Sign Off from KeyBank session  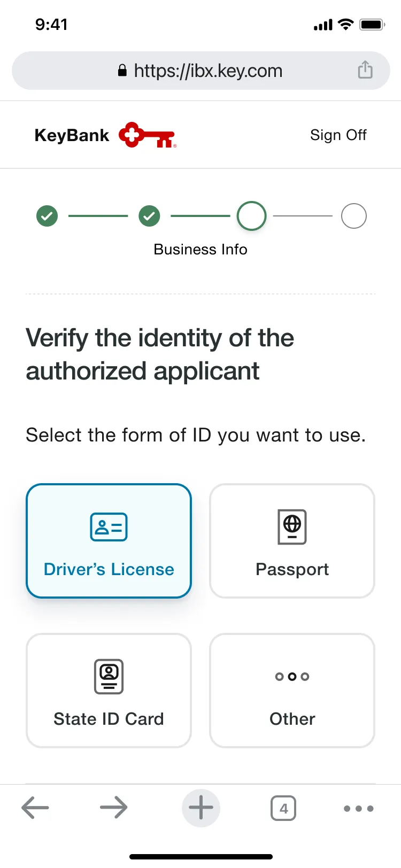338,135
